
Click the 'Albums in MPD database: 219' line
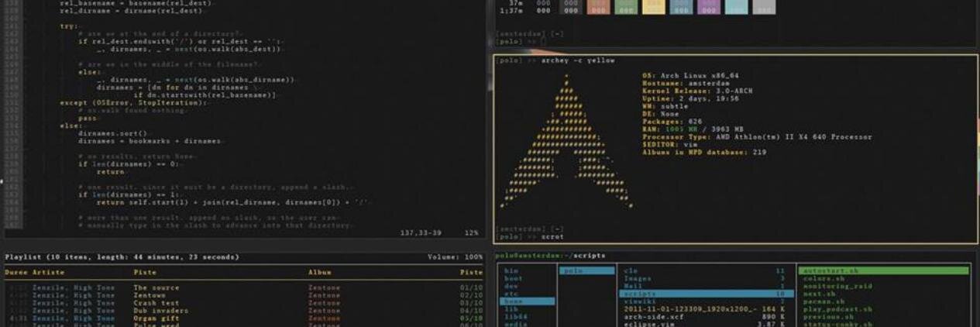coord(704,152)
